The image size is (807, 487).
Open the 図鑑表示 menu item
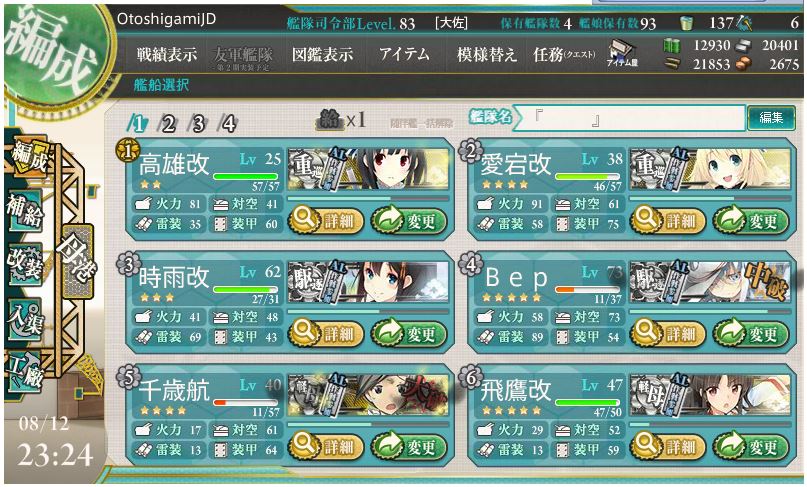coord(322,54)
